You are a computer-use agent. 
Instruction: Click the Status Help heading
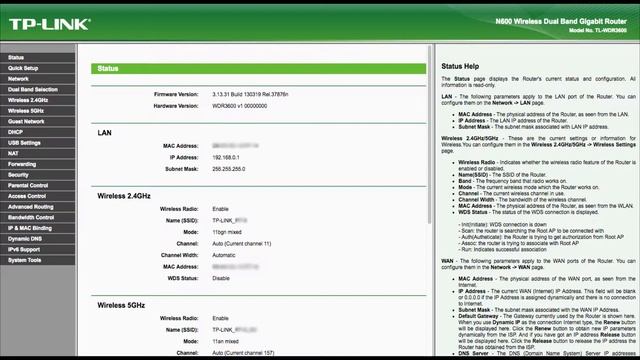(x=460, y=66)
